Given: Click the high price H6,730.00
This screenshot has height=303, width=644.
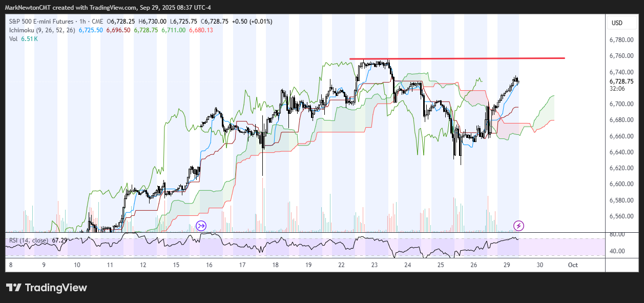Looking at the screenshot, I should pos(152,22).
